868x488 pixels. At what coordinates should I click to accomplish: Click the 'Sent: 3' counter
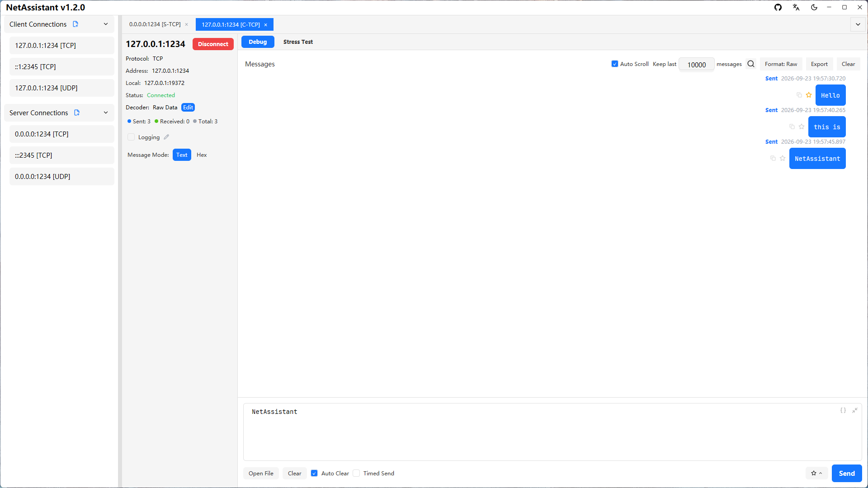point(139,121)
